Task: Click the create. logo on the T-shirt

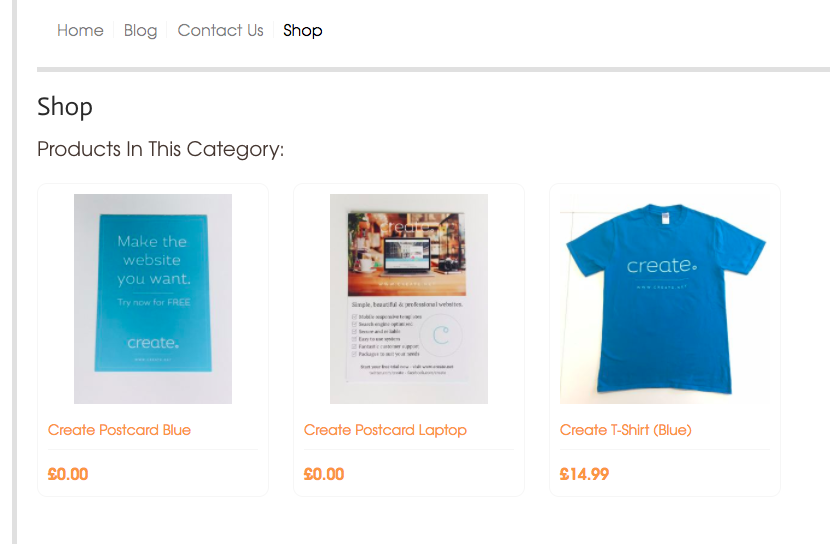Action: click(662, 265)
